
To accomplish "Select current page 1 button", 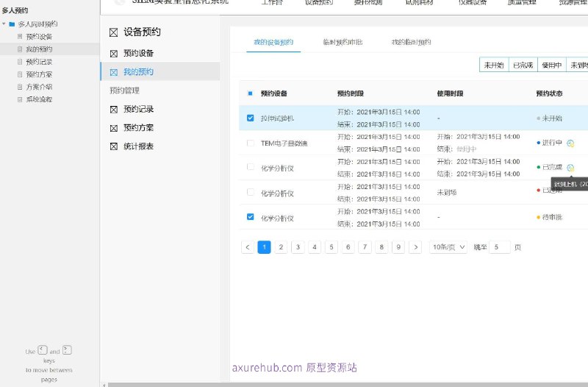I will [x=265, y=247].
